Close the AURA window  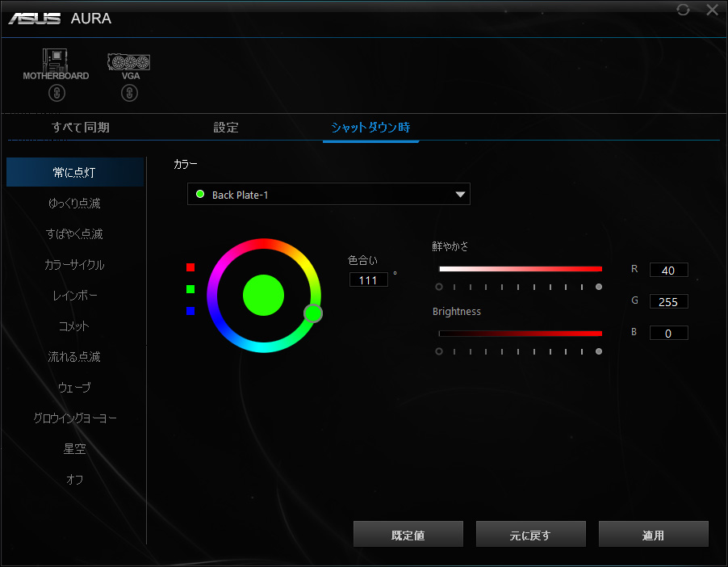(712, 10)
